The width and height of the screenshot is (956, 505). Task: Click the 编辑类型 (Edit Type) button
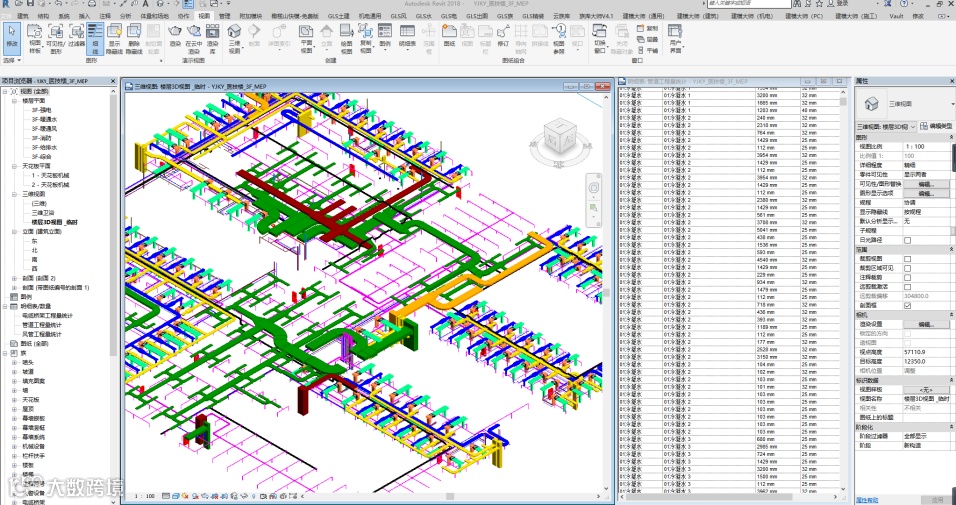936,127
